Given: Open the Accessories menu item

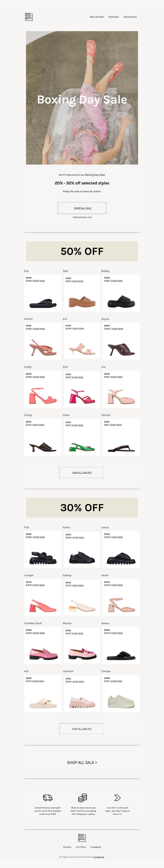Looking at the screenshot, I should (x=130, y=17).
